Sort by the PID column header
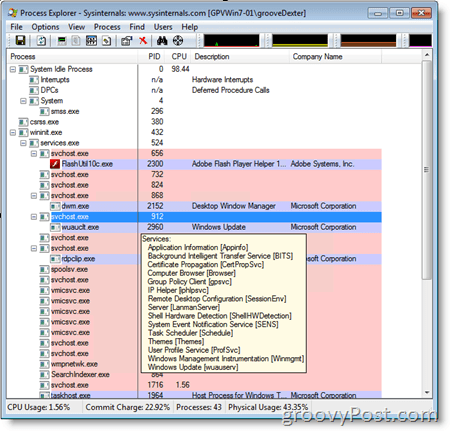Viewport: 450px width, 431px height. 151,57
